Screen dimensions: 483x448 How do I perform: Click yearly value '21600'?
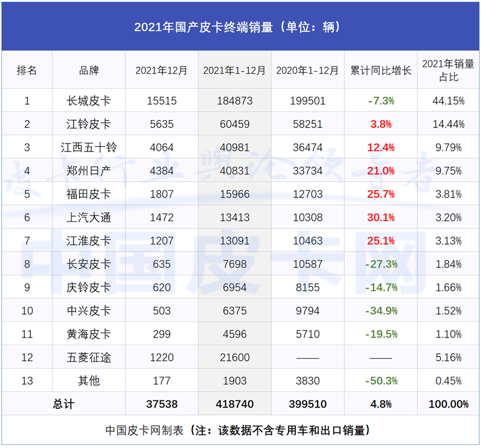pos(234,357)
